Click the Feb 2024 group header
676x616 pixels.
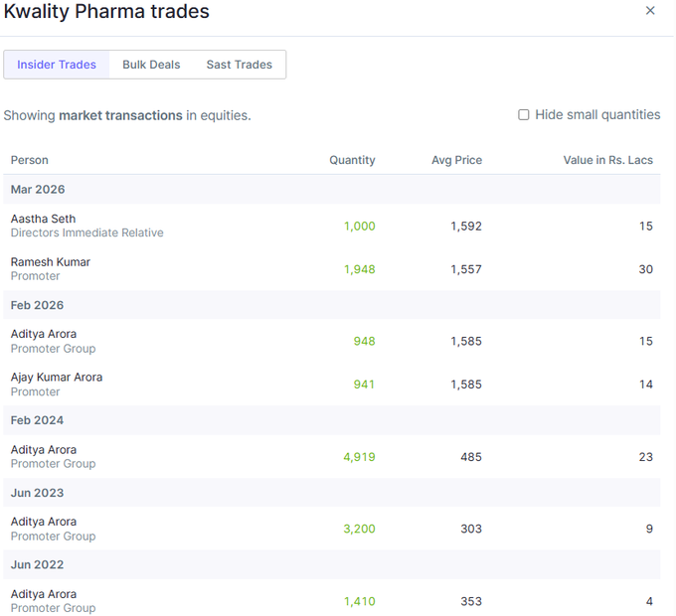[37, 421]
